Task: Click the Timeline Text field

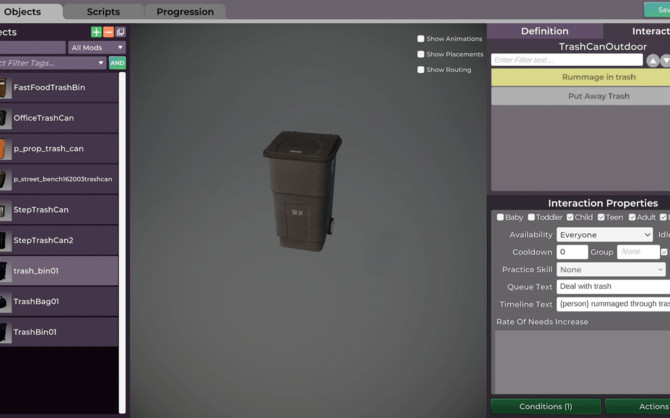Action: click(x=613, y=304)
